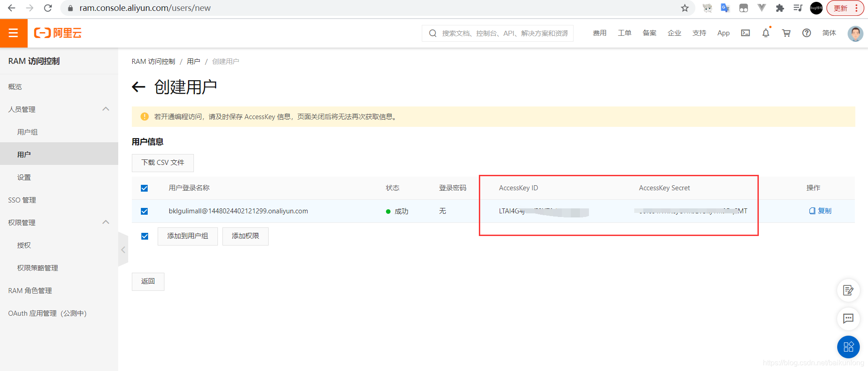Open the feedback edit floating icon
This screenshot has width=868, height=371.
click(848, 290)
